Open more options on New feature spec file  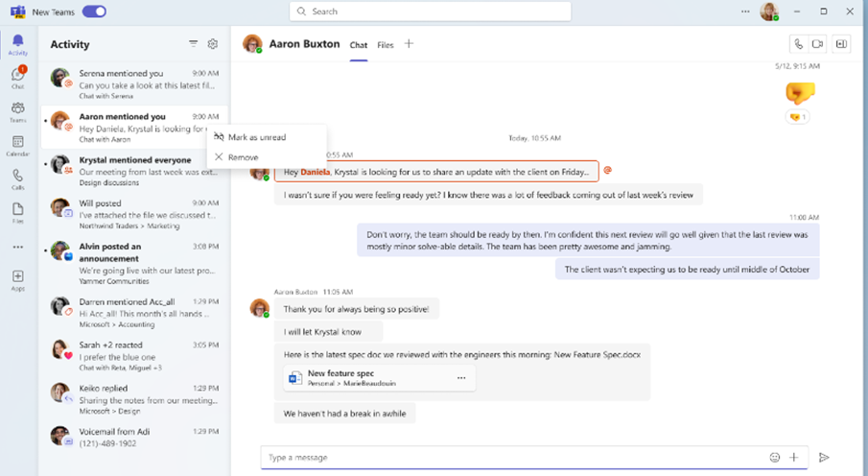click(461, 378)
